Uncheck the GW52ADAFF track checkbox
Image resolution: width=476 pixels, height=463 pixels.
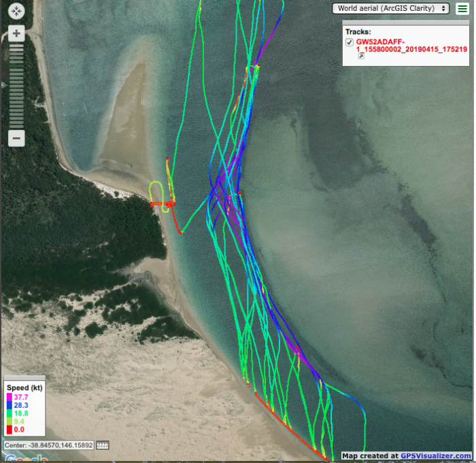coord(350,42)
